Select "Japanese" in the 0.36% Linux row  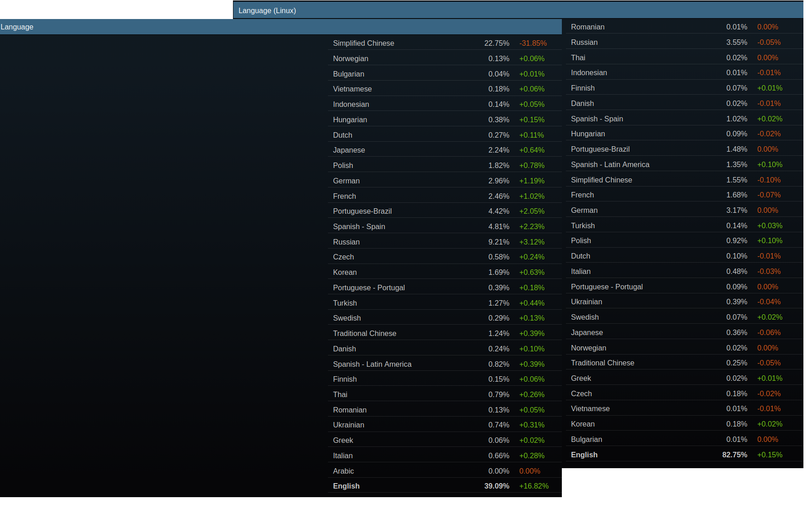click(x=587, y=332)
